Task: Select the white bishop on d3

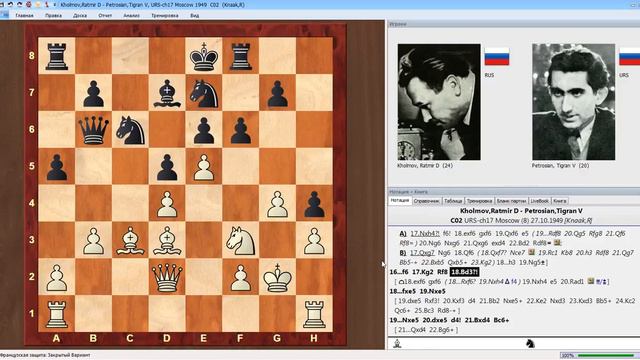Action: pyautogui.click(x=167, y=241)
